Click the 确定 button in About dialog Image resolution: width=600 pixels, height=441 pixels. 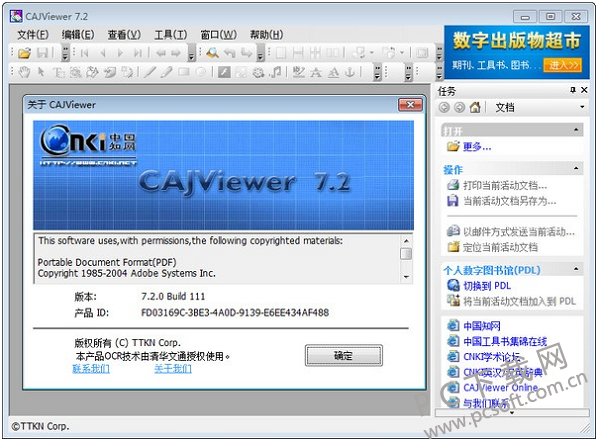coord(344,356)
